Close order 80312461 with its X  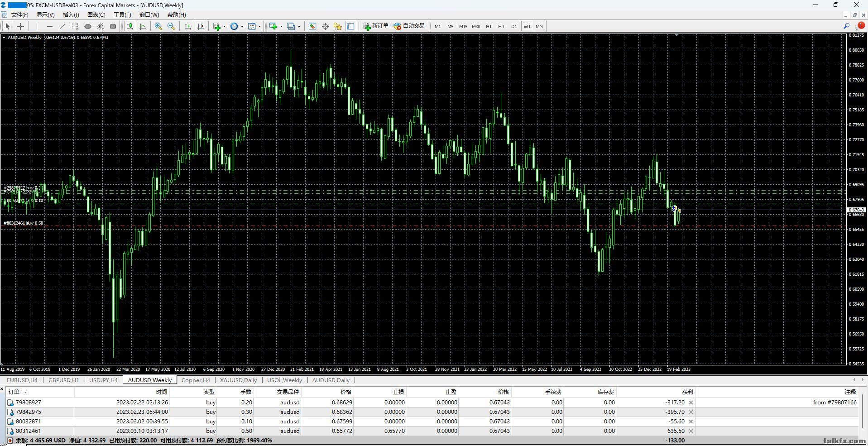[691, 431]
